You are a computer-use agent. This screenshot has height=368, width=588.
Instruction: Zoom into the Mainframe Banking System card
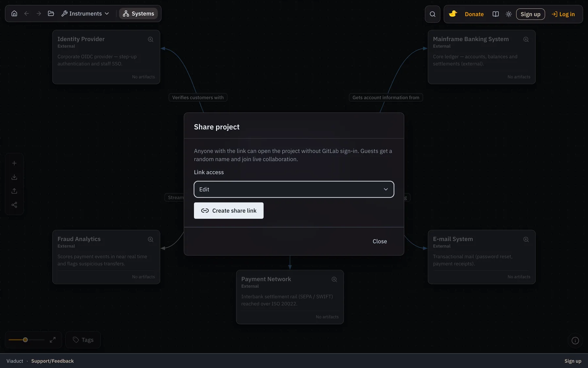pos(526,39)
